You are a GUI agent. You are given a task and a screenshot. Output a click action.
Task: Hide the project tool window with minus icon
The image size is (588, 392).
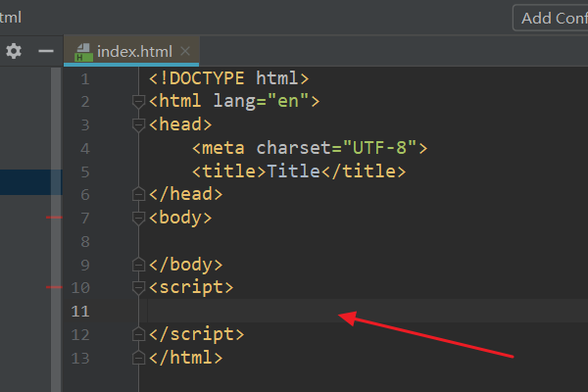(x=45, y=51)
